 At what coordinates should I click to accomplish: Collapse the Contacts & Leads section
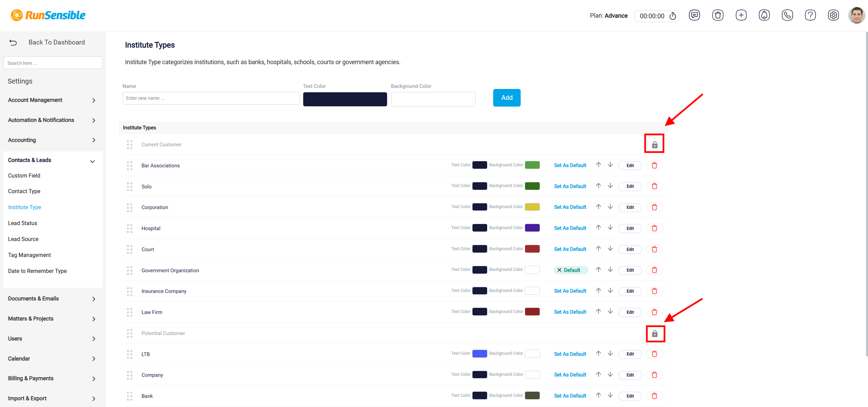52,160
